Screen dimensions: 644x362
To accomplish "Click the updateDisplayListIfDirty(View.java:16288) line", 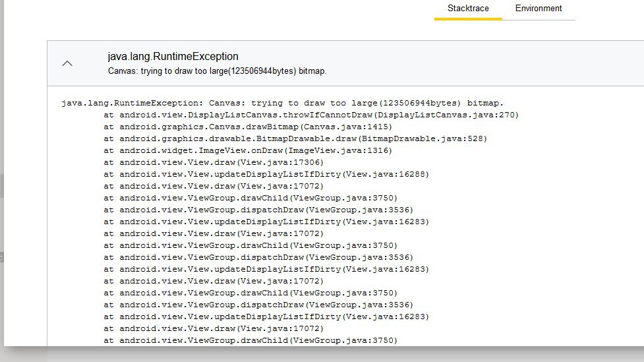I will (x=266, y=174).
